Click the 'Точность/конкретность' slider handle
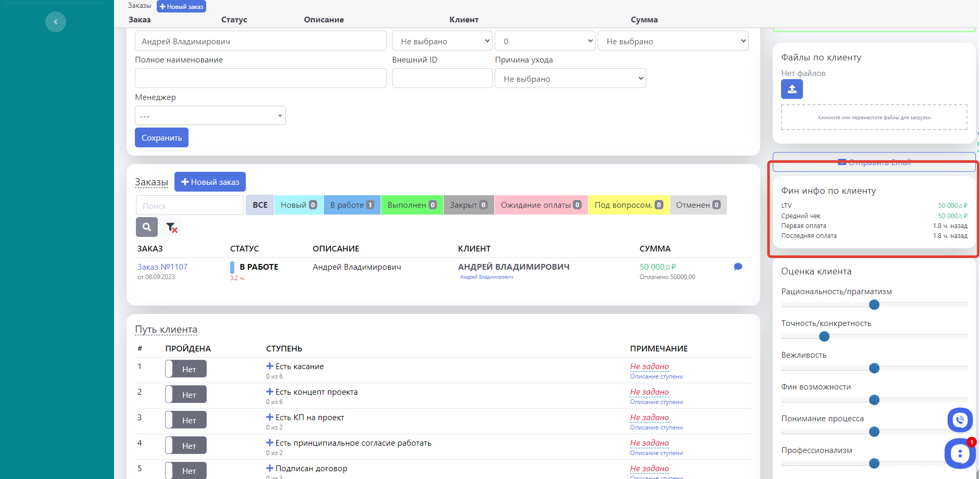The height and width of the screenshot is (479, 980). pyautogui.click(x=824, y=337)
